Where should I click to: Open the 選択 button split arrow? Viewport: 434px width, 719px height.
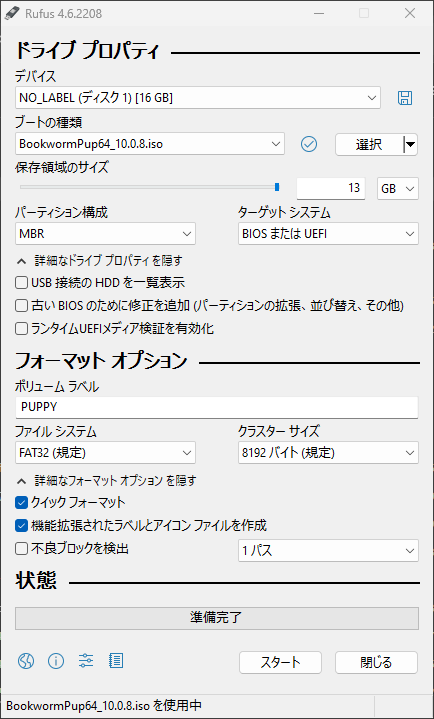411,145
